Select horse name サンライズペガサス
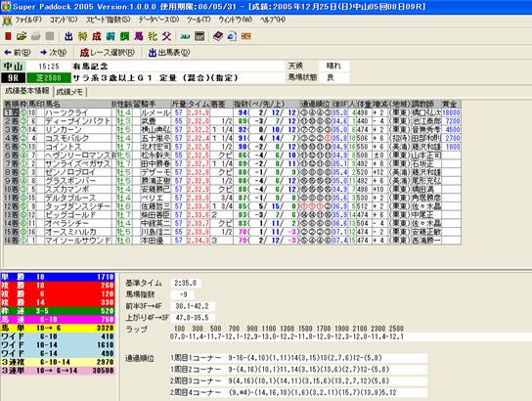Viewport: 532px width, 401px height. [x=77, y=163]
